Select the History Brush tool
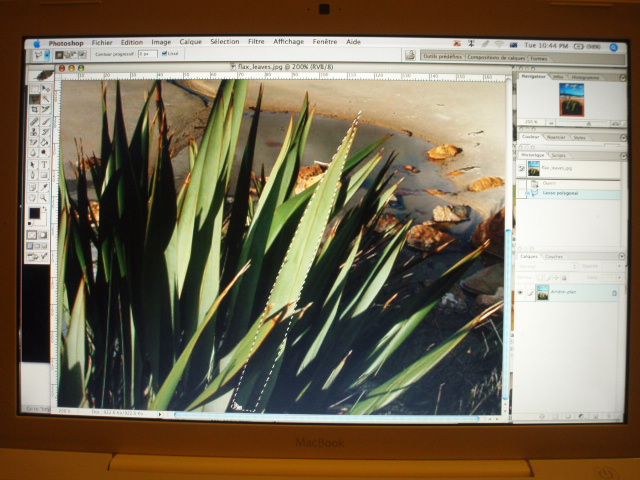The image size is (640, 480). 45,132
